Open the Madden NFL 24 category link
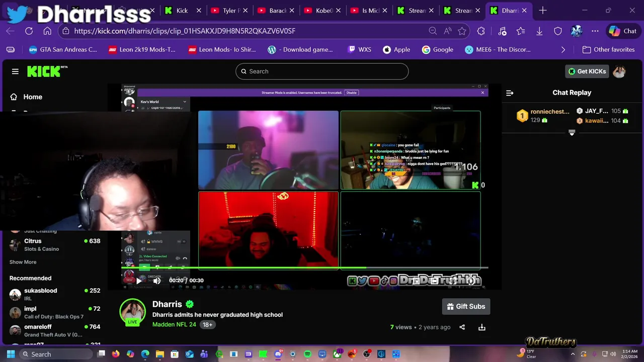Screen dimensions: 644x362 [x=174, y=325]
